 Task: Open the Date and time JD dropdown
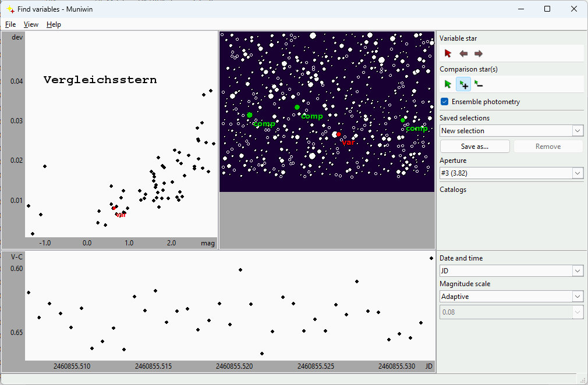[577, 271]
